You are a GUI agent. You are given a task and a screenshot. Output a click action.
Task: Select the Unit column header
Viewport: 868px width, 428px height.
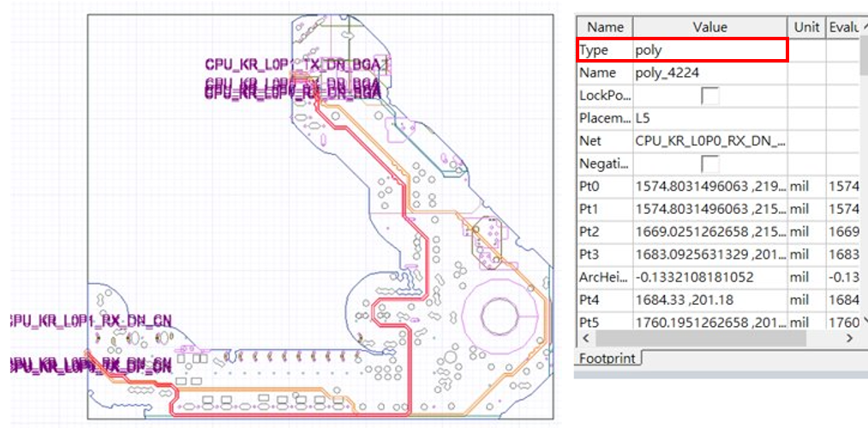click(x=806, y=27)
